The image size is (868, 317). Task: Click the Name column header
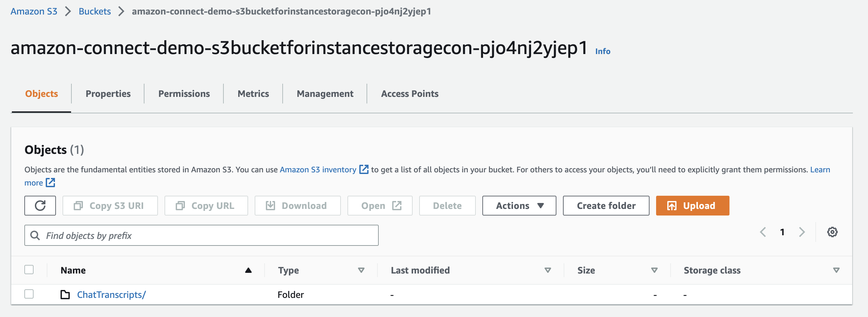coord(73,270)
